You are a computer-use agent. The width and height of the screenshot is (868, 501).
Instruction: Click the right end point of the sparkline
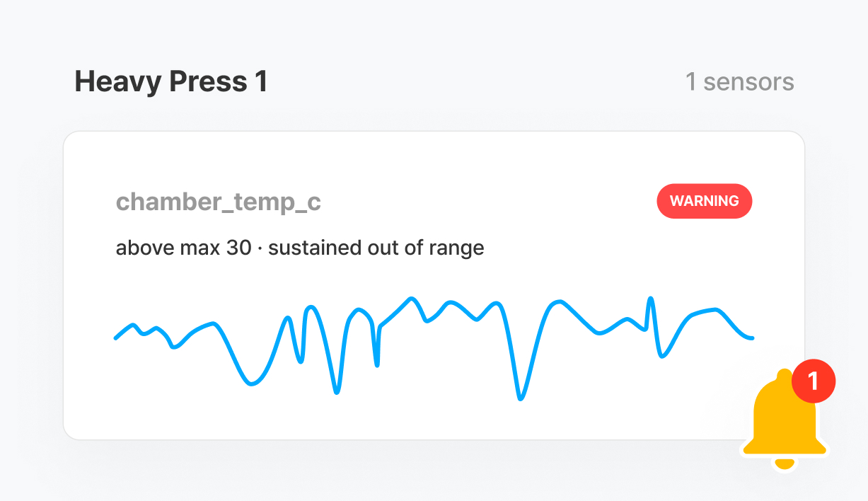click(752, 338)
